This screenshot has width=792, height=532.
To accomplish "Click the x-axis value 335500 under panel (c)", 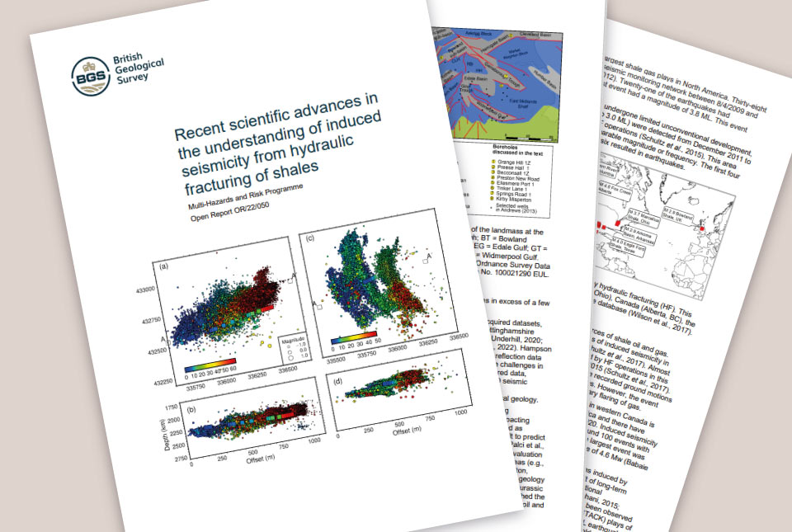I will [336, 360].
